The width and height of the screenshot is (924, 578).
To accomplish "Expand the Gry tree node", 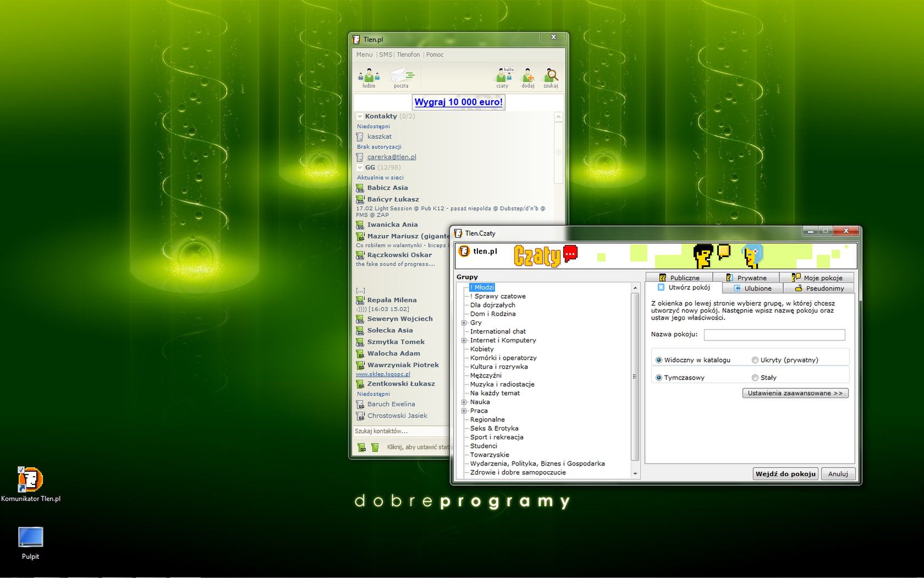I will pos(464,323).
